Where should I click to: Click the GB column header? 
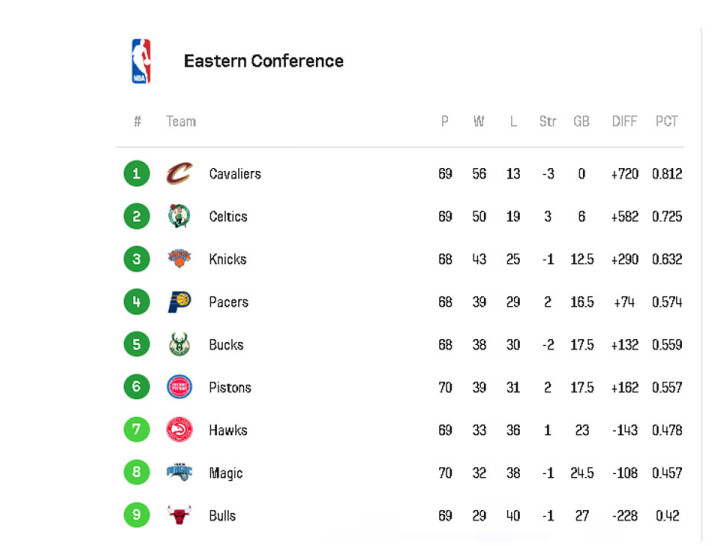coord(581,122)
